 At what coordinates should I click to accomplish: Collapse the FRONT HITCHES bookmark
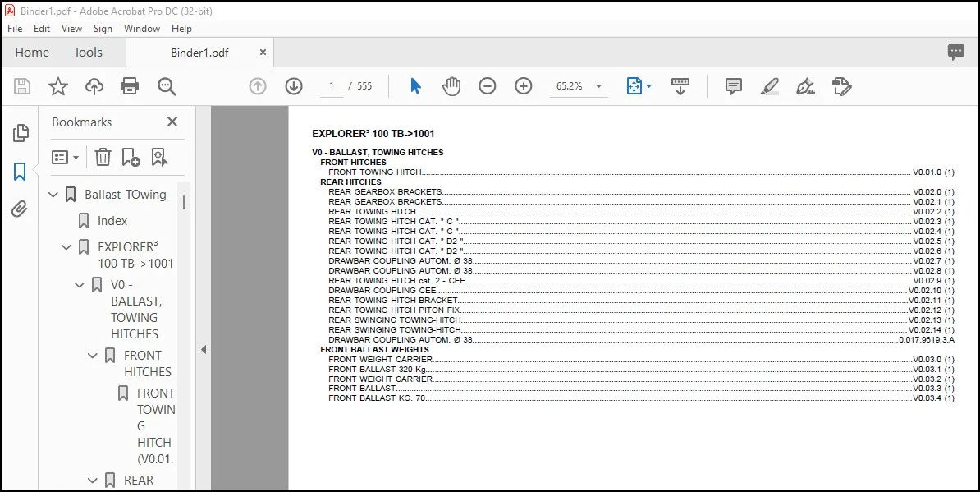(93, 356)
